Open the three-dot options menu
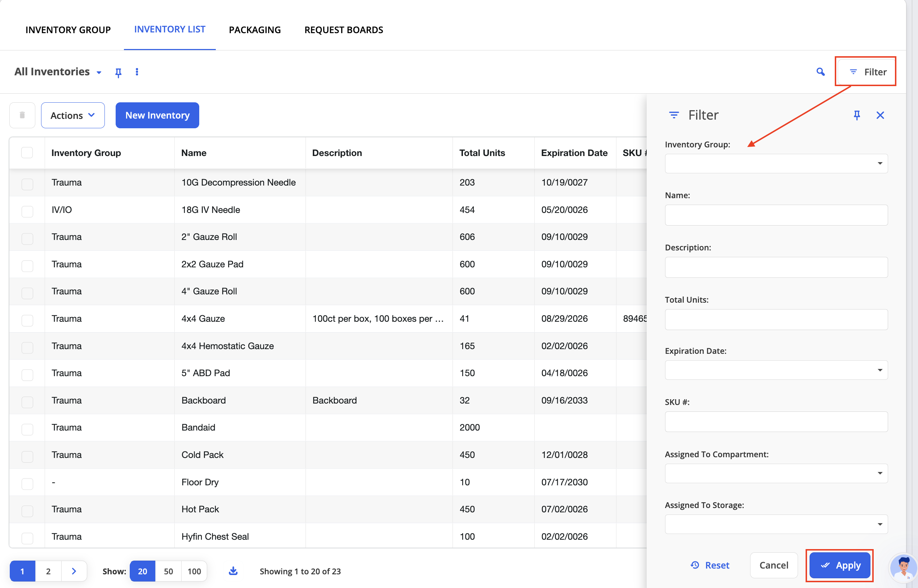The height and width of the screenshot is (588, 918). (x=137, y=72)
